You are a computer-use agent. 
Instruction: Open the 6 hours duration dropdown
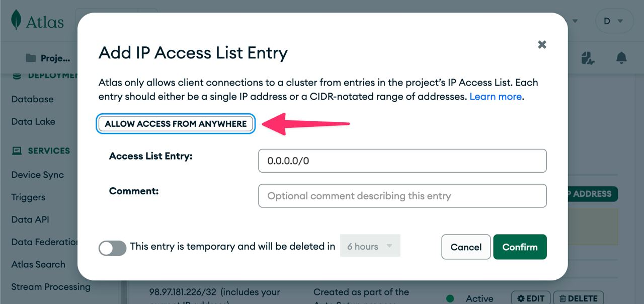pyautogui.click(x=370, y=246)
